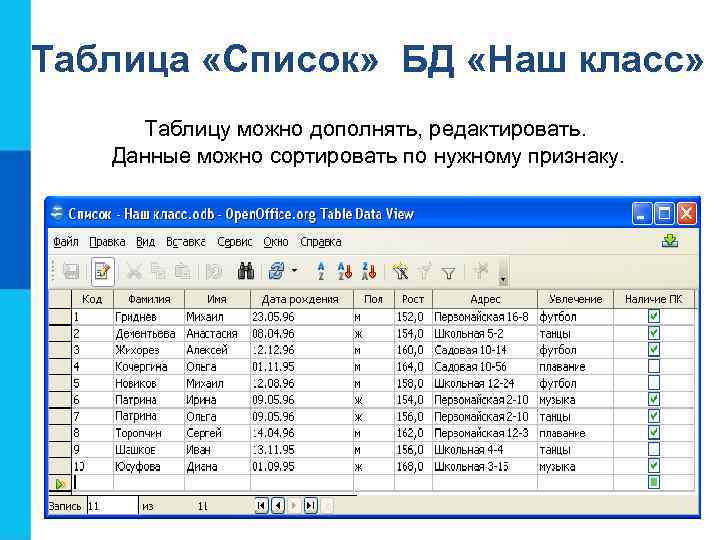Click the Фамилия column header
The height and width of the screenshot is (540, 720).
(x=149, y=299)
